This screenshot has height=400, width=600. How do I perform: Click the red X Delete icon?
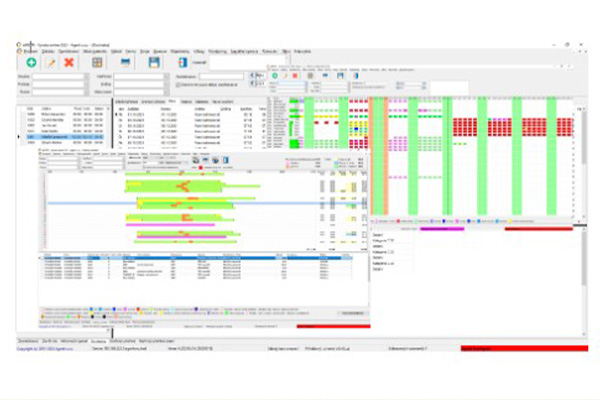(69, 62)
